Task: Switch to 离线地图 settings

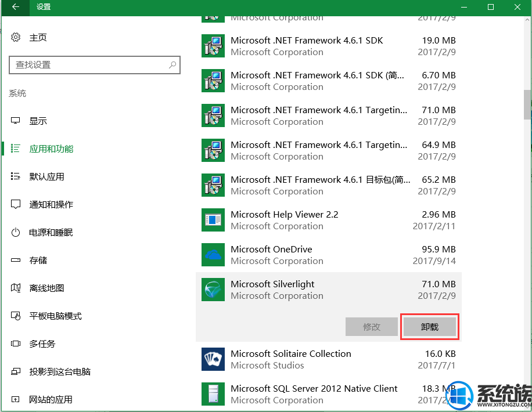Action: click(x=47, y=288)
